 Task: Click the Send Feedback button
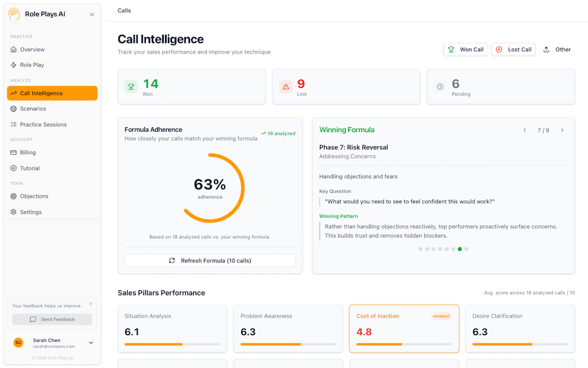coord(52,319)
